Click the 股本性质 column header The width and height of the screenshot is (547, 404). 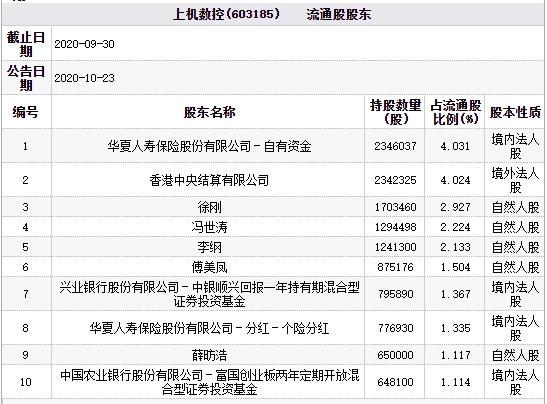click(515, 112)
